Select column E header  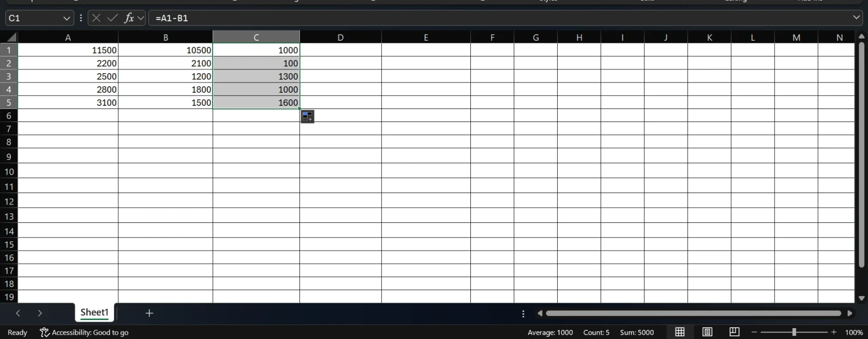coord(426,37)
